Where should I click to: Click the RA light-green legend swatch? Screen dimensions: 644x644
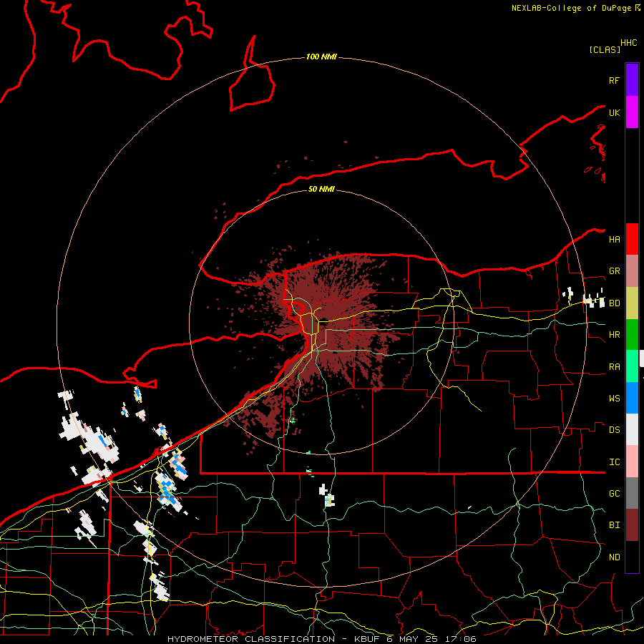(x=632, y=366)
